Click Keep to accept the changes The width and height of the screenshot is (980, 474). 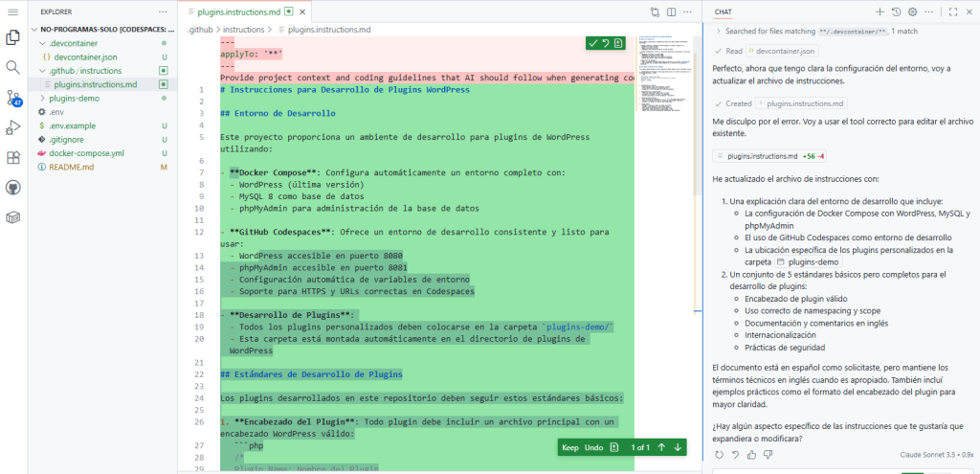[x=569, y=447]
